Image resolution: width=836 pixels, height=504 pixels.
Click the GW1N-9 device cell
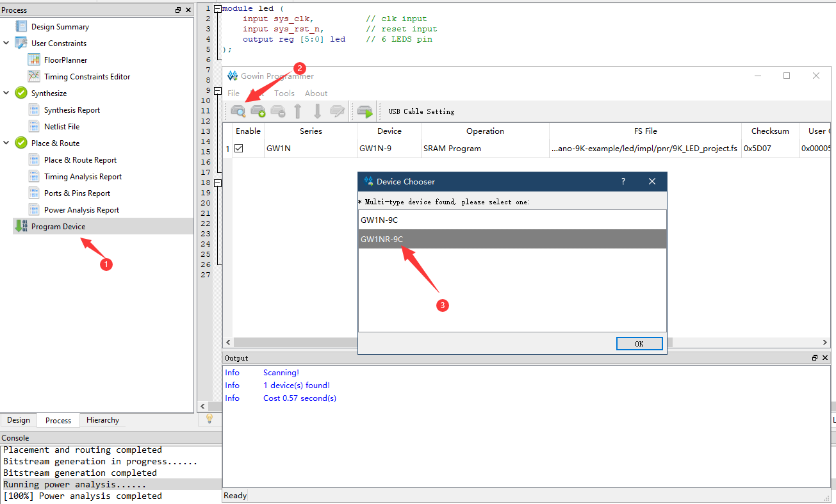tap(389, 148)
